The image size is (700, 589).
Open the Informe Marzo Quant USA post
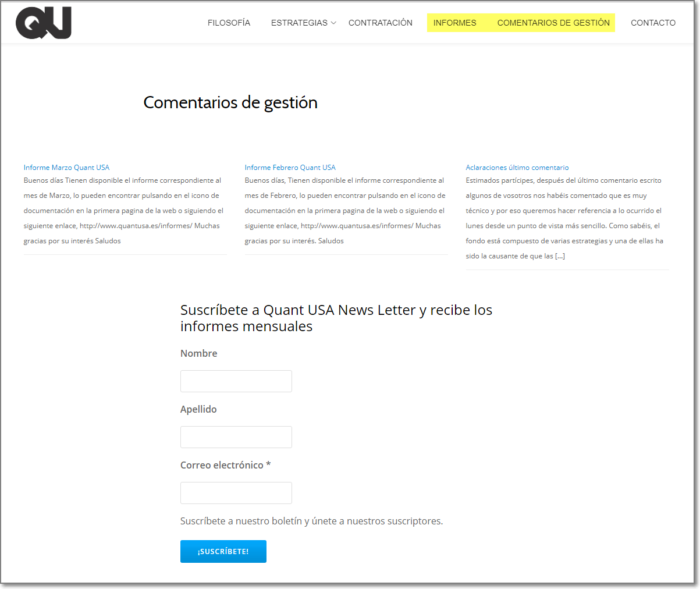coord(66,167)
